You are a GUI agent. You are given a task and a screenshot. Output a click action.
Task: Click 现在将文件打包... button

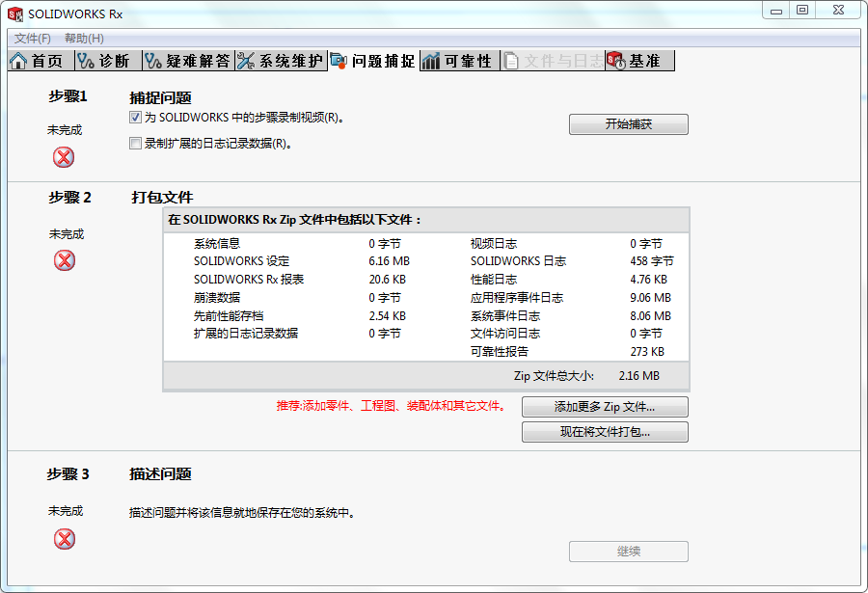coord(605,432)
